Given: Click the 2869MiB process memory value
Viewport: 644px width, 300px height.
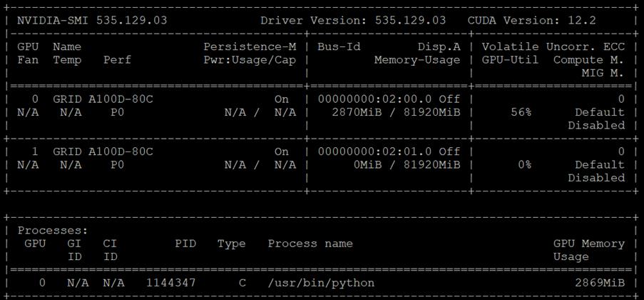Looking at the screenshot, I should tap(600, 283).
